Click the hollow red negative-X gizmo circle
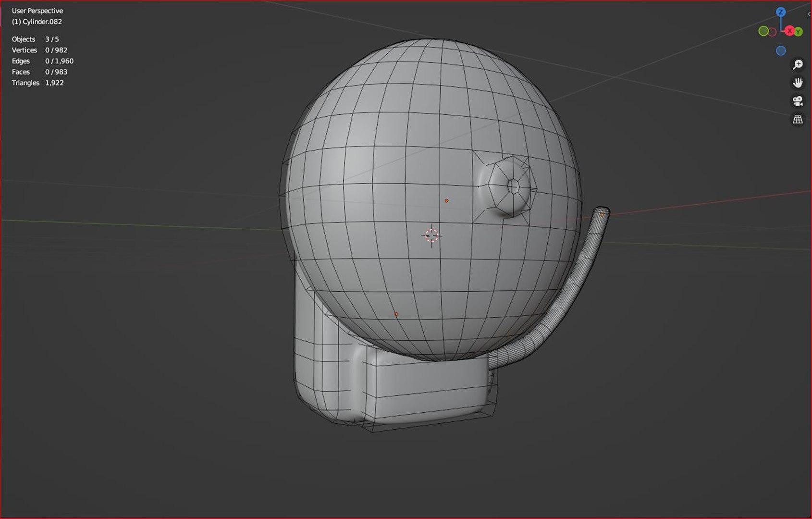This screenshot has width=812, height=519. click(772, 32)
